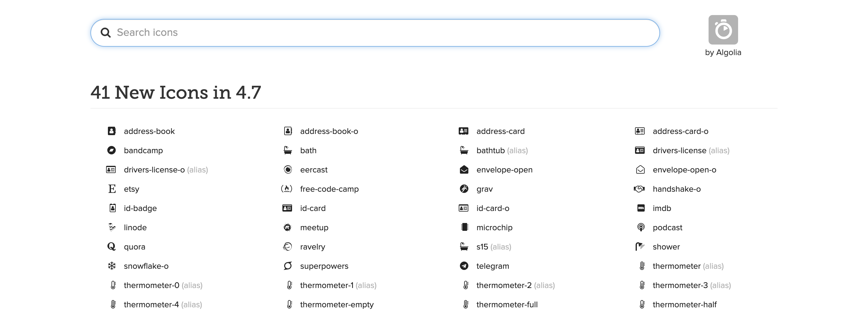Choose the envelope-open icon

coord(464,169)
